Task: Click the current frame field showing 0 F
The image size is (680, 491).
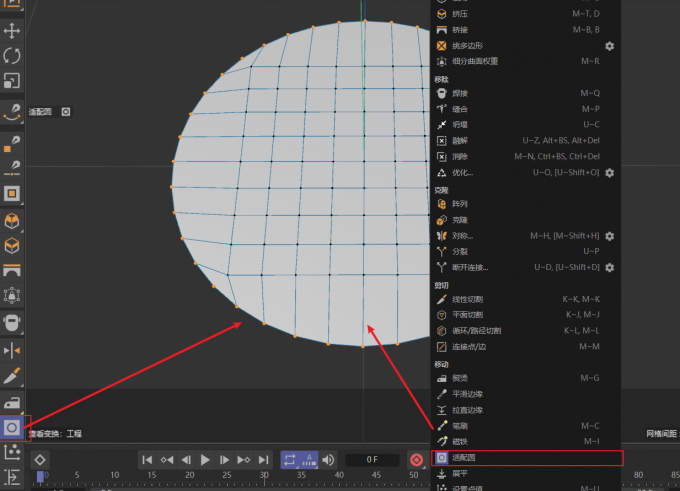Action: tap(372, 460)
